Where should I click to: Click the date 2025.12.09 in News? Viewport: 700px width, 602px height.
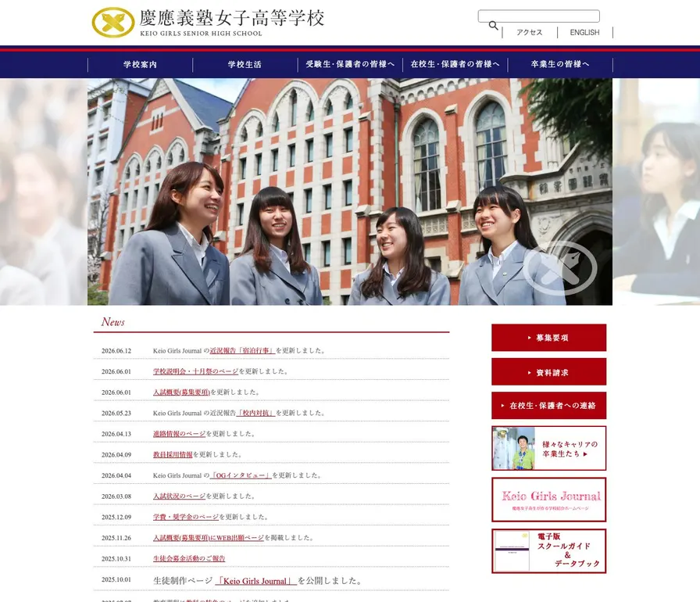pyautogui.click(x=116, y=517)
